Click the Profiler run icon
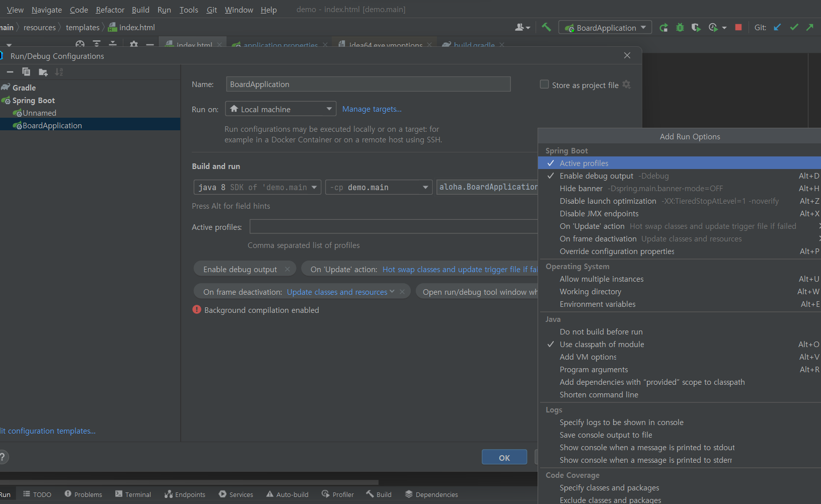Viewport: 821px width, 504px height. [x=713, y=28]
